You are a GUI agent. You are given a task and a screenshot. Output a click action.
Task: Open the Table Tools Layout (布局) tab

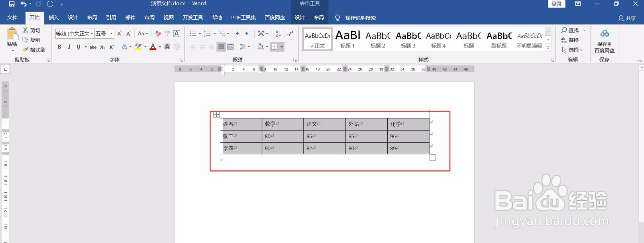coord(319,18)
